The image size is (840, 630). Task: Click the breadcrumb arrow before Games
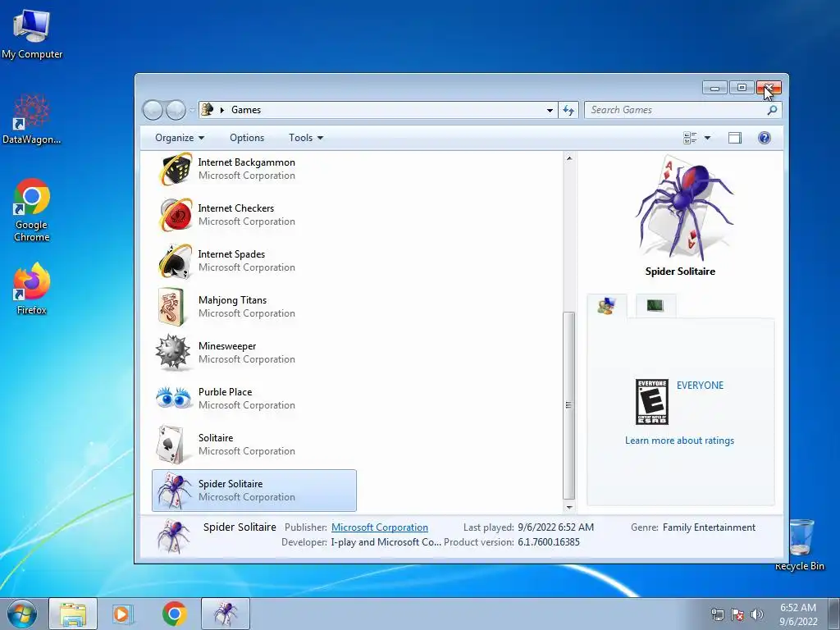tap(221, 110)
